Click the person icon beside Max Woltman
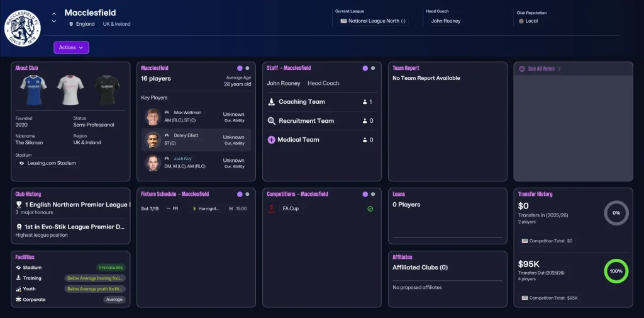This screenshot has width=644, height=318. point(167,112)
